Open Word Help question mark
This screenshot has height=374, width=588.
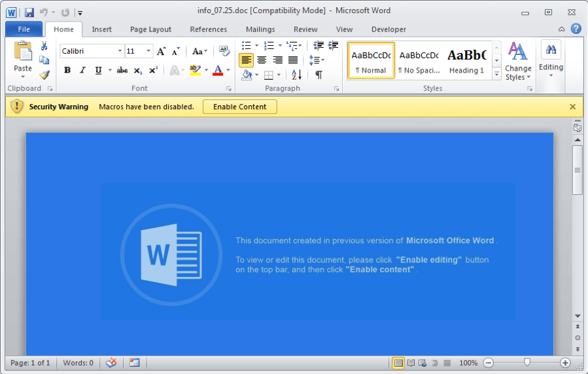tap(576, 29)
